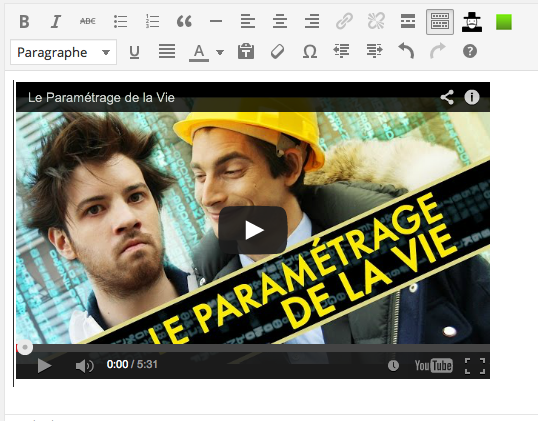Image resolution: width=538 pixels, height=421 pixels.
Task: Redo the last undone action
Action: pos(438,51)
